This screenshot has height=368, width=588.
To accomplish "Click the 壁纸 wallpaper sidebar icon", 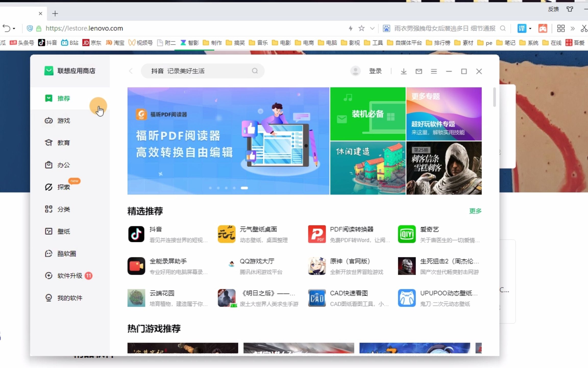I will point(48,231).
